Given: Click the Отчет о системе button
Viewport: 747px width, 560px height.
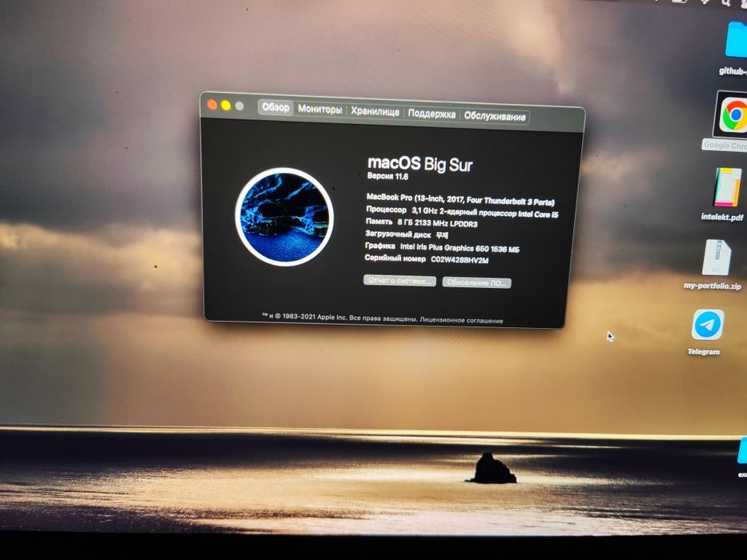Looking at the screenshot, I should click(x=400, y=281).
